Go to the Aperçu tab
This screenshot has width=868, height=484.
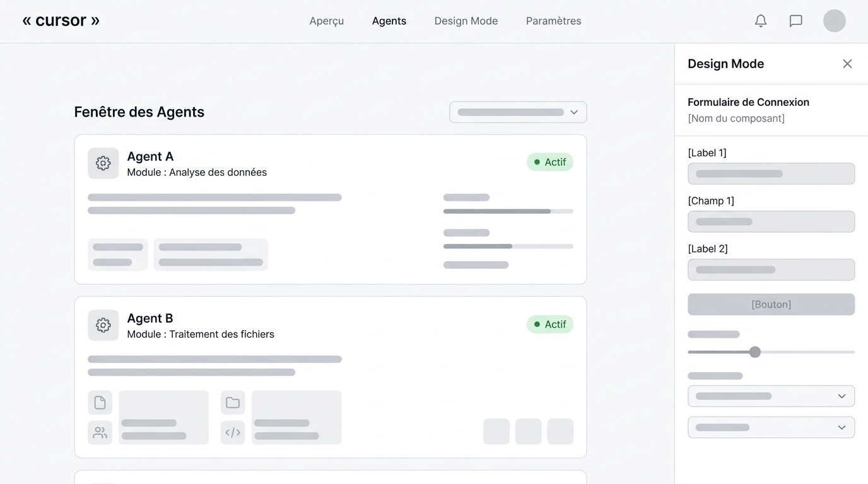tap(327, 21)
